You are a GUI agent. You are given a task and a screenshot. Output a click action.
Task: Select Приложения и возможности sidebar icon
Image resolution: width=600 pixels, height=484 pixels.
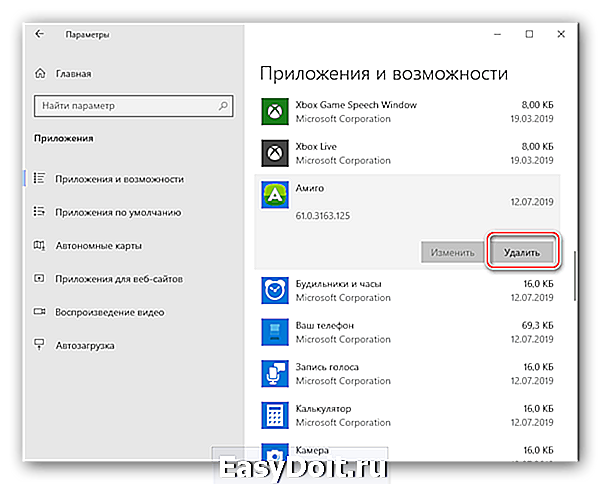click(x=39, y=178)
